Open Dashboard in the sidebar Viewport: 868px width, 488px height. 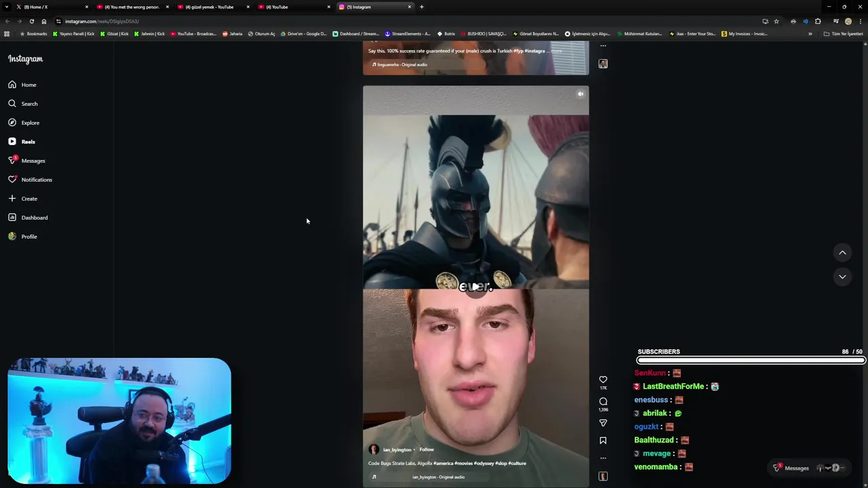[28, 218]
